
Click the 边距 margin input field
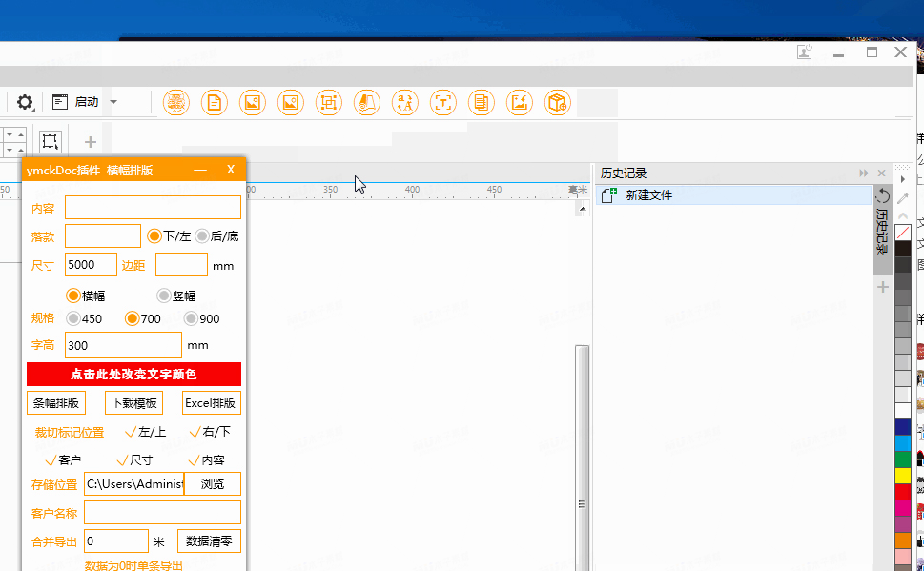click(181, 265)
